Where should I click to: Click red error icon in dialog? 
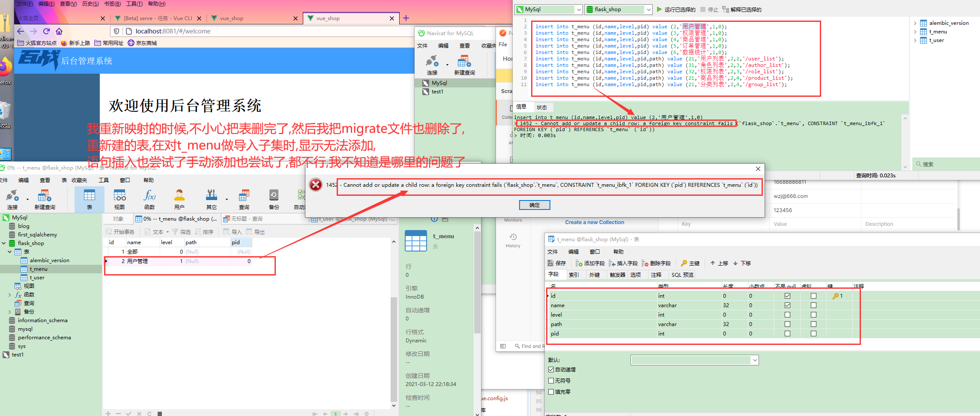(316, 185)
